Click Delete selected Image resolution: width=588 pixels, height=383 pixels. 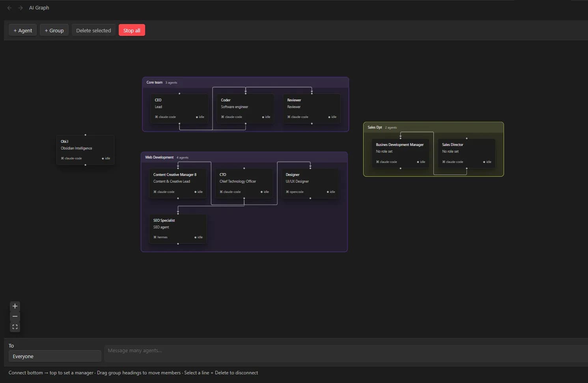click(x=93, y=30)
